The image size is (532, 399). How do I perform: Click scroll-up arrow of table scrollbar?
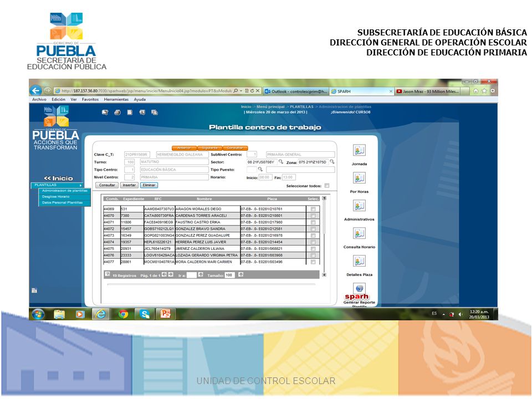coord(324,198)
